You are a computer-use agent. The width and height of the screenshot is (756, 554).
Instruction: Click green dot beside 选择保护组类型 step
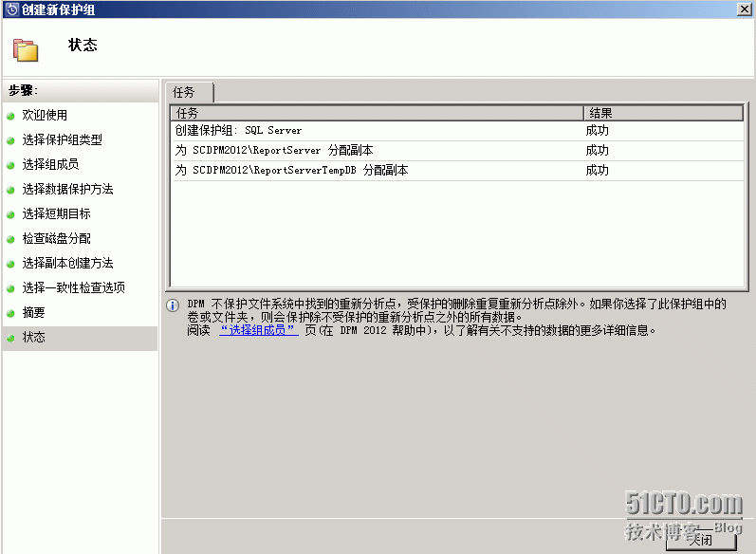pos(10,140)
